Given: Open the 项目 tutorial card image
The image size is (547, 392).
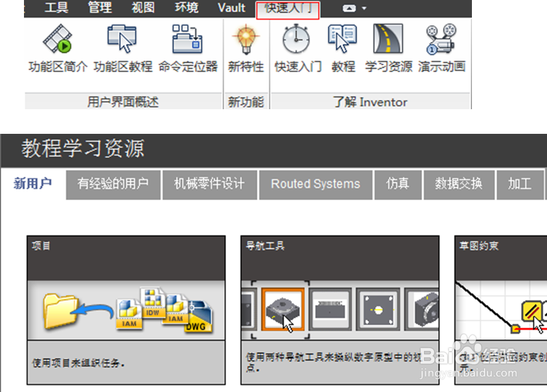Looking at the screenshot, I should click(x=126, y=311).
